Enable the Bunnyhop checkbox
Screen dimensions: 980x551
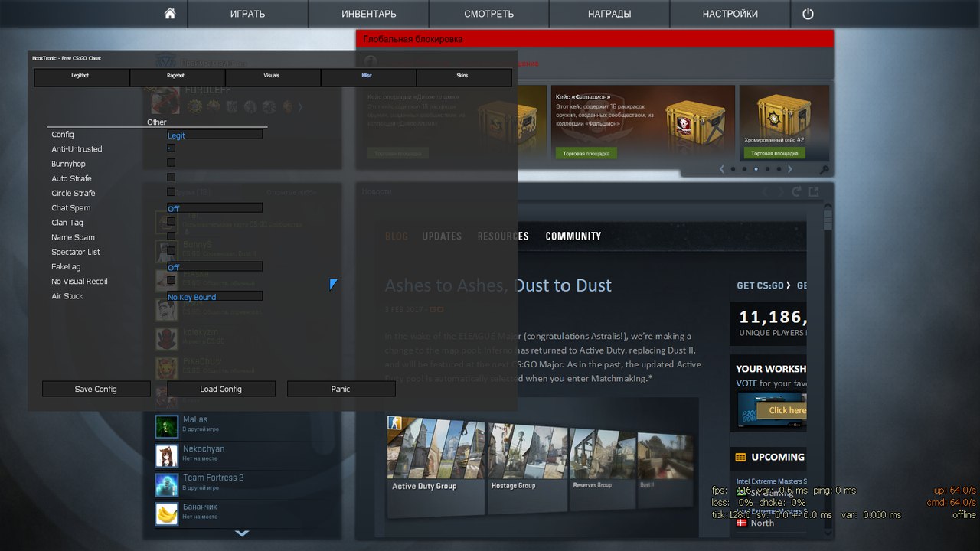coord(171,163)
